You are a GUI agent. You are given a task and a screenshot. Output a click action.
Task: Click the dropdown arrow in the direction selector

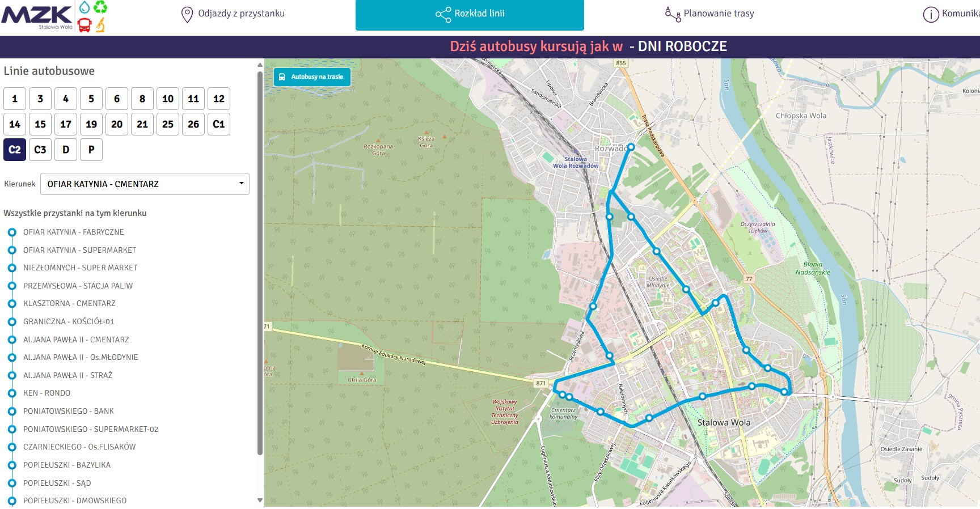[241, 184]
